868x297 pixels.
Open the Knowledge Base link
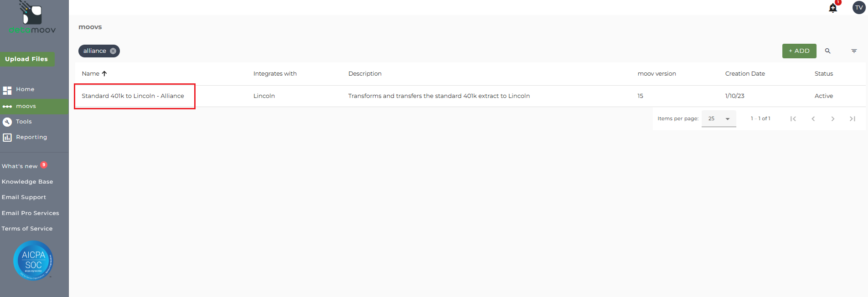tap(27, 182)
